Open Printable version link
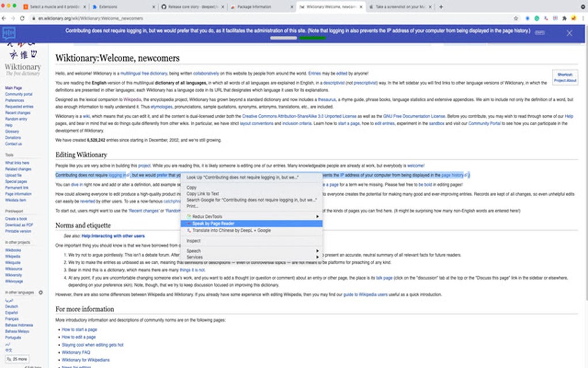This screenshot has height=368, width=588. click(18, 231)
